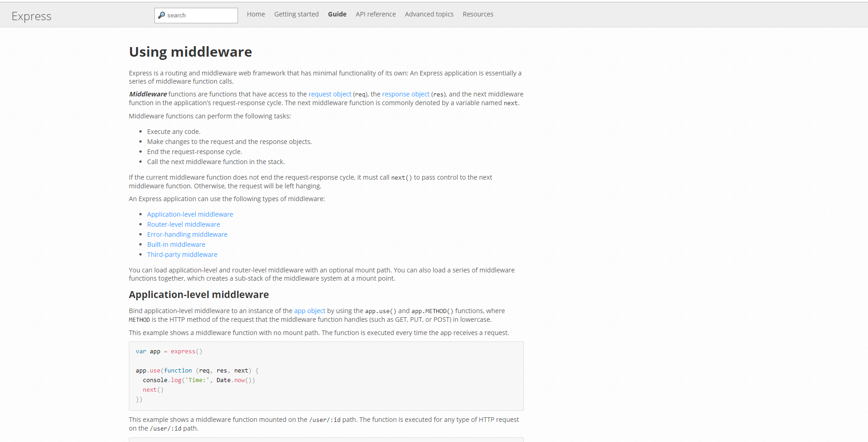Open the Resources menu
This screenshot has height=442, width=868.
pyautogui.click(x=478, y=14)
